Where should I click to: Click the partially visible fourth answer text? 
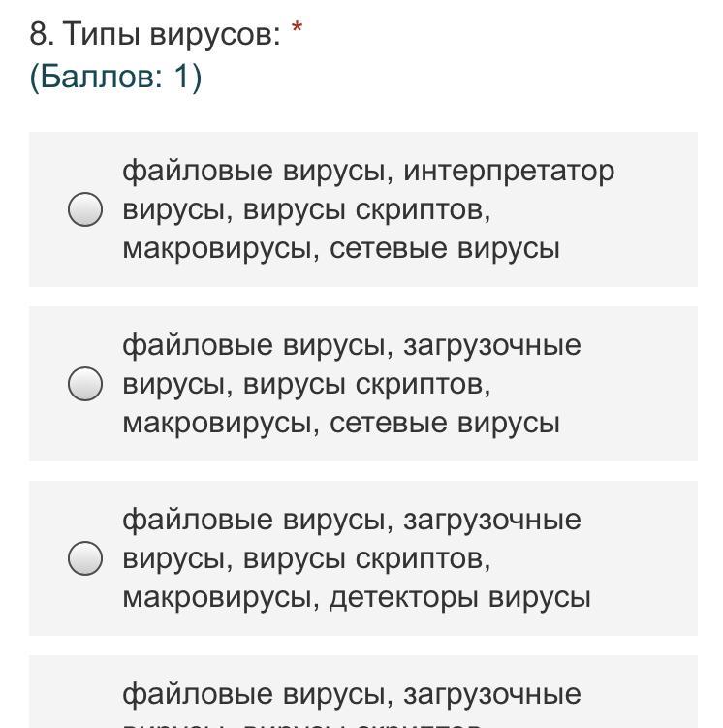[x=351, y=695]
